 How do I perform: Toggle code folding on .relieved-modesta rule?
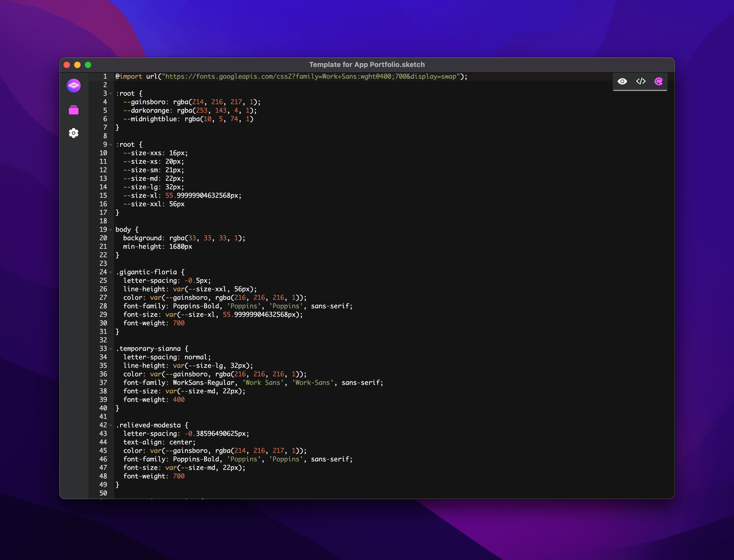[110, 425]
